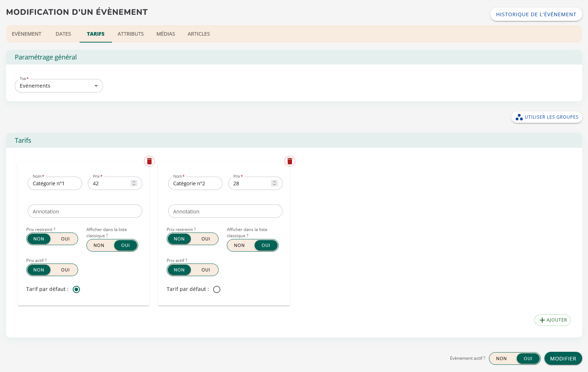
Task: Click the groups icon in Utiliser les groupes
Action: click(x=519, y=117)
